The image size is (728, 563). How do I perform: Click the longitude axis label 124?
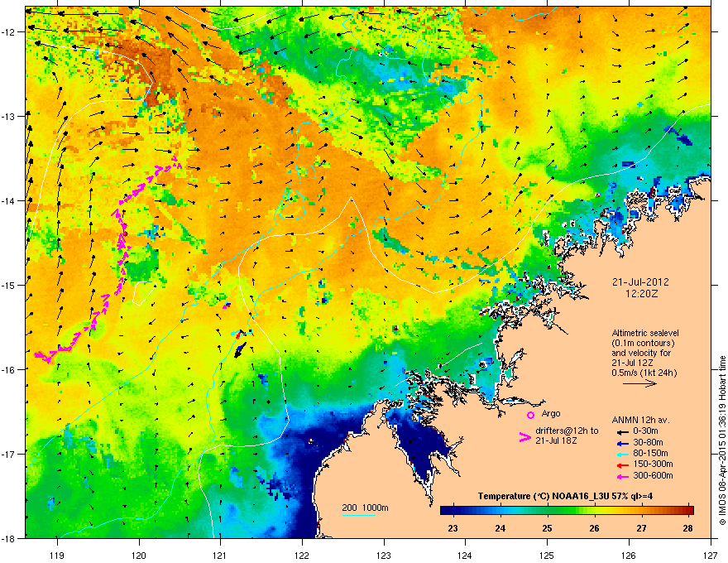click(x=465, y=555)
